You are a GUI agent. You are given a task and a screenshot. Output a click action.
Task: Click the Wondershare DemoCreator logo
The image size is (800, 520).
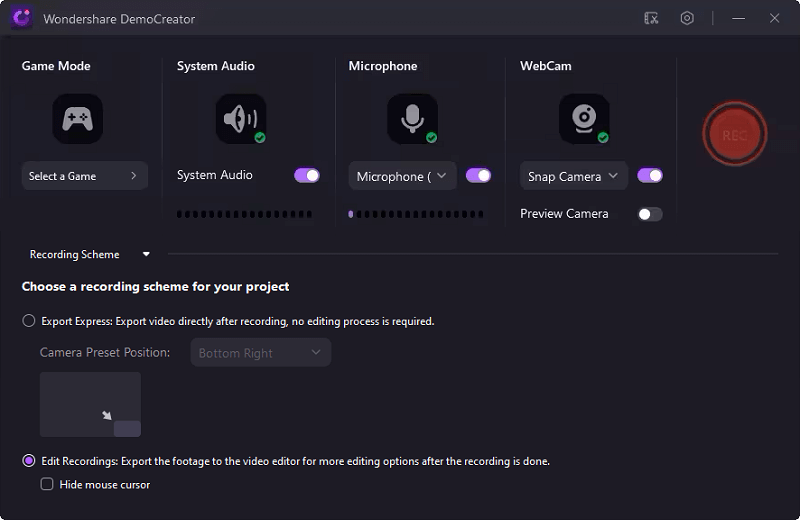pos(21,18)
